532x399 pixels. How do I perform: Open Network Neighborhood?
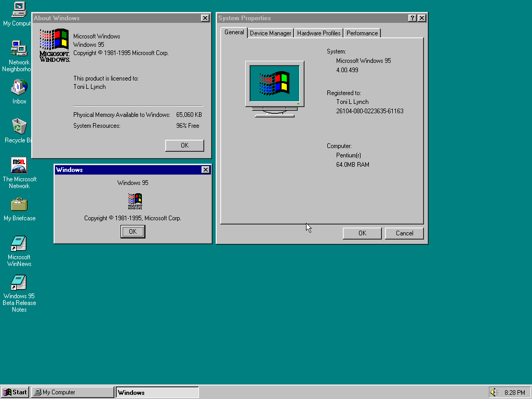coord(18,48)
